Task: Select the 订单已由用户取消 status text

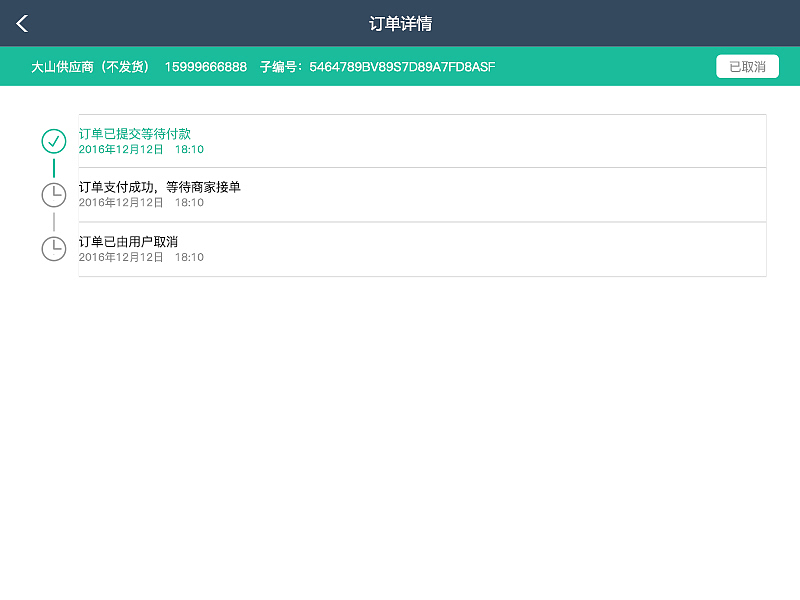Action: (x=128, y=241)
